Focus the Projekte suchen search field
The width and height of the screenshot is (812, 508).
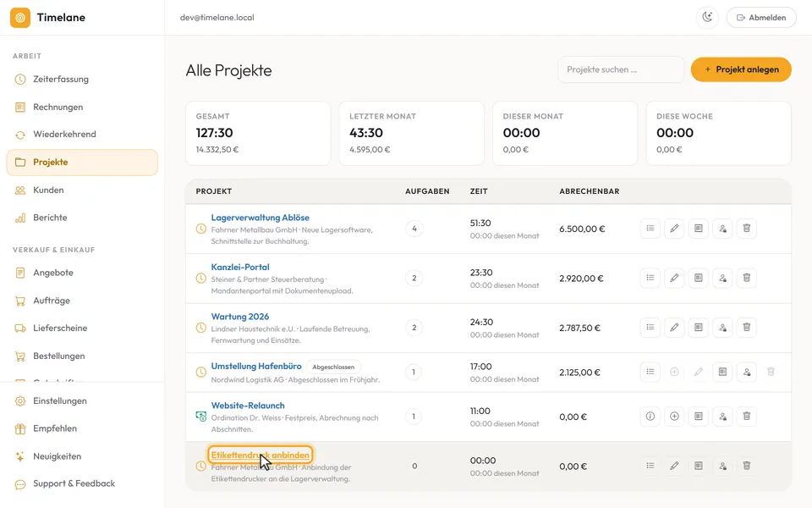[621, 69]
